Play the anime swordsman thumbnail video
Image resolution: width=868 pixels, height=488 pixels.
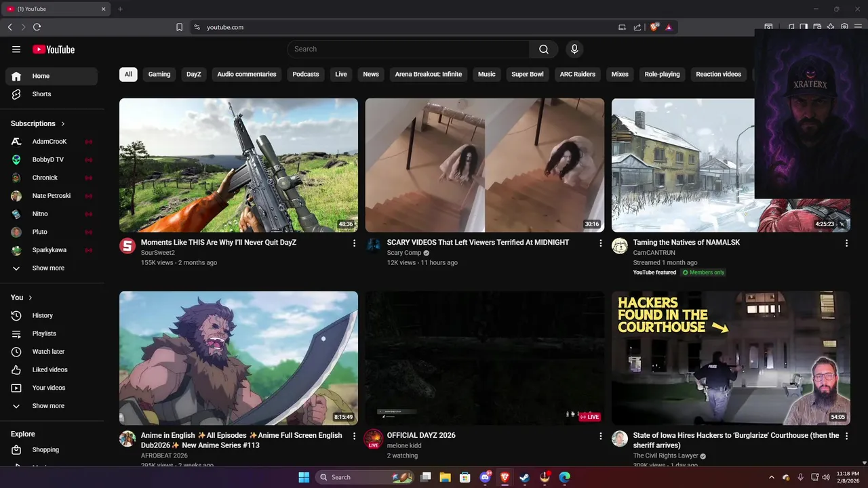point(239,359)
